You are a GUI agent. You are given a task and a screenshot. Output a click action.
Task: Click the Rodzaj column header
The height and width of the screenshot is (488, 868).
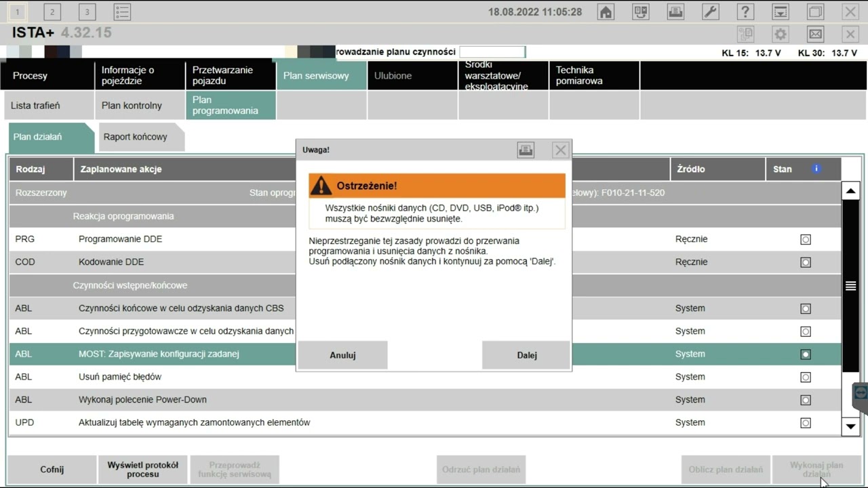41,169
